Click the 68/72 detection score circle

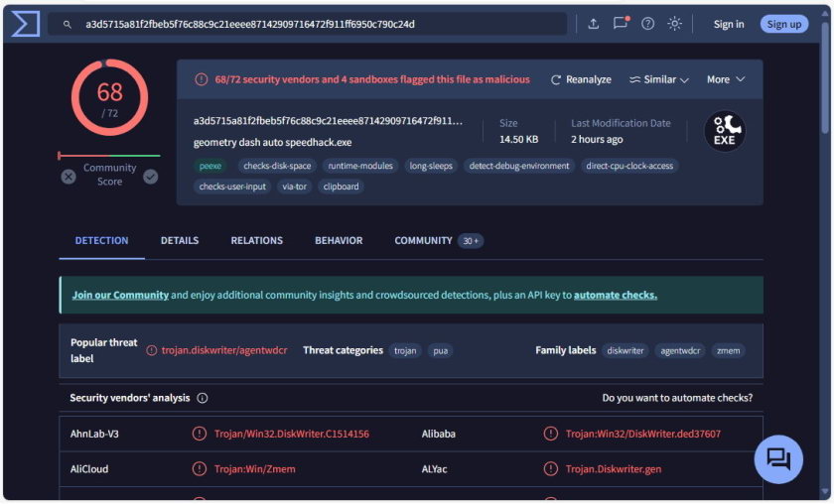pyautogui.click(x=109, y=97)
